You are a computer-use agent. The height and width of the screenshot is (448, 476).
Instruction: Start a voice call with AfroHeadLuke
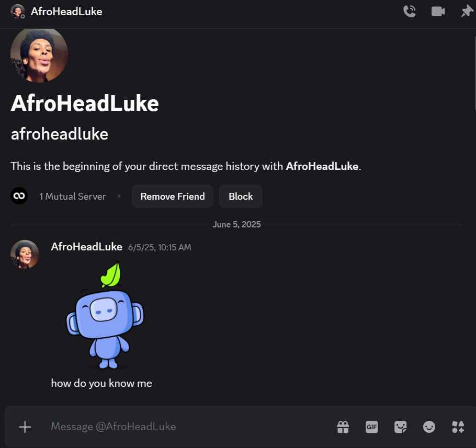[x=409, y=12]
